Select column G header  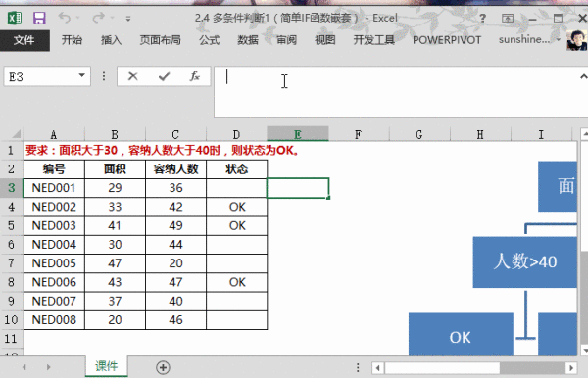[419, 134]
